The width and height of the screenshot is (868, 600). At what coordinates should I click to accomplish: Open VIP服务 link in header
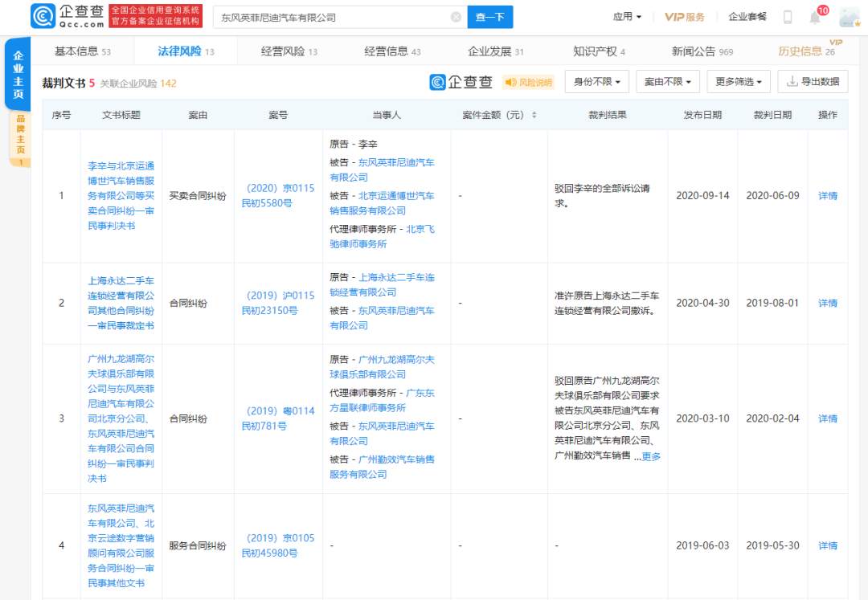tap(684, 17)
